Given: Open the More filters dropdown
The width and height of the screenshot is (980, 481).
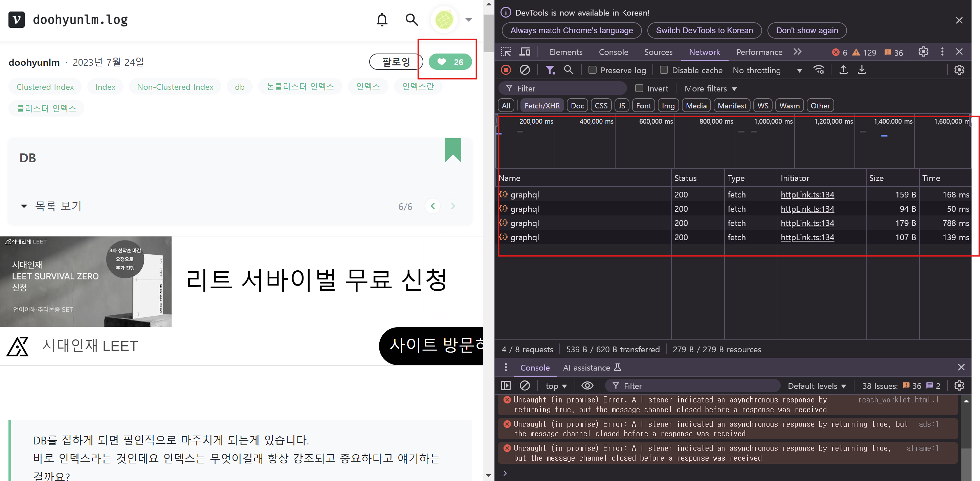Looking at the screenshot, I should point(710,89).
